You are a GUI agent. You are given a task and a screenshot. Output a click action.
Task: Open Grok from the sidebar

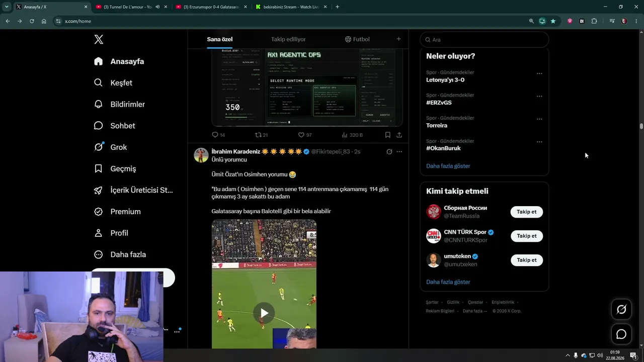click(111, 147)
